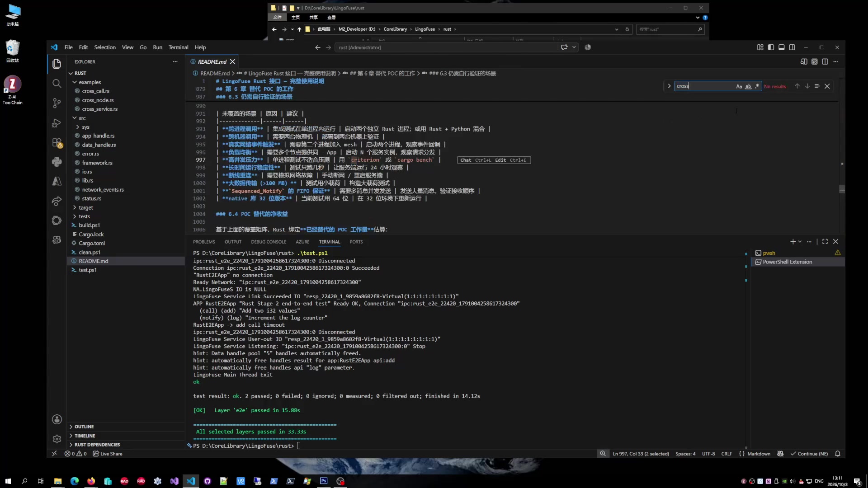
Task: Open the Copilot chat icon in title bar
Action: point(564,47)
